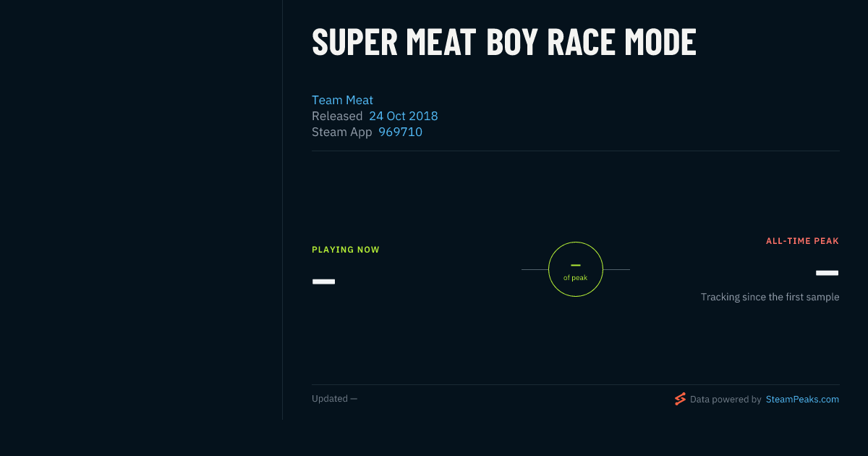Image resolution: width=868 pixels, height=456 pixels.
Task: Click the All-Time Peak dash value
Action: 827,273
